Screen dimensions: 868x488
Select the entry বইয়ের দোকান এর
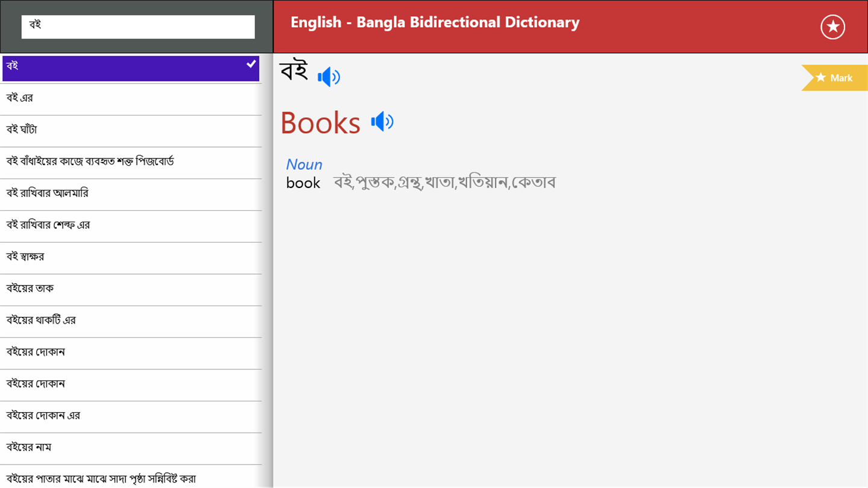pos(131,417)
